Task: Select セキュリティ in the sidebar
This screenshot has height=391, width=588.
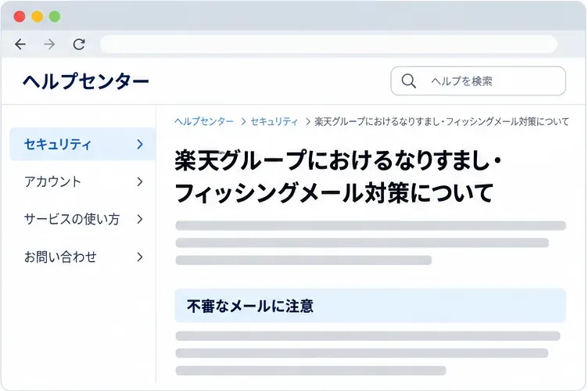Action: point(83,144)
